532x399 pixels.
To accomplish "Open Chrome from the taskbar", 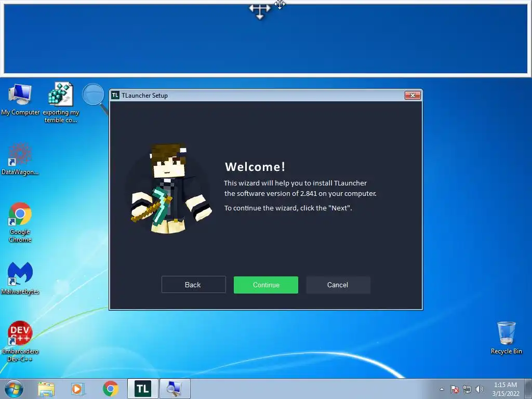I will point(110,389).
